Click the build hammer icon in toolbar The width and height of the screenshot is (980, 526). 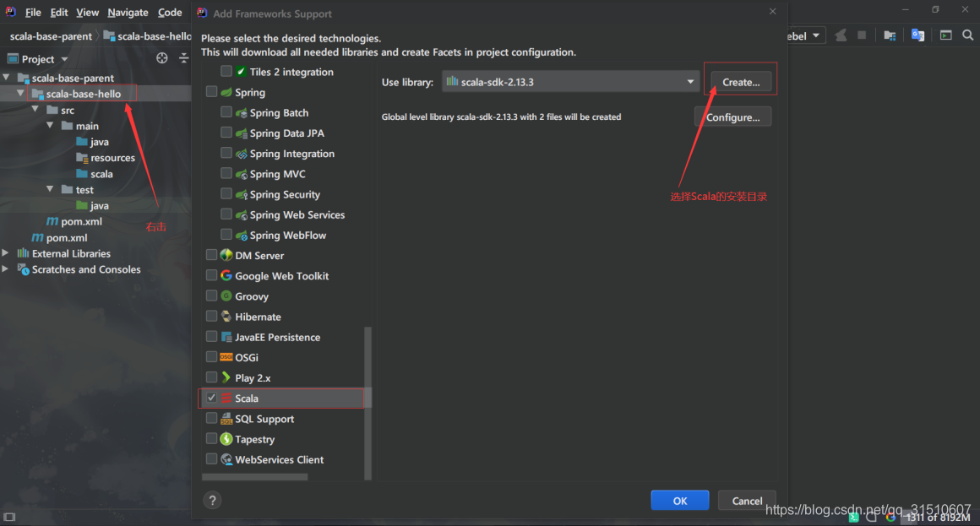pos(841,35)
